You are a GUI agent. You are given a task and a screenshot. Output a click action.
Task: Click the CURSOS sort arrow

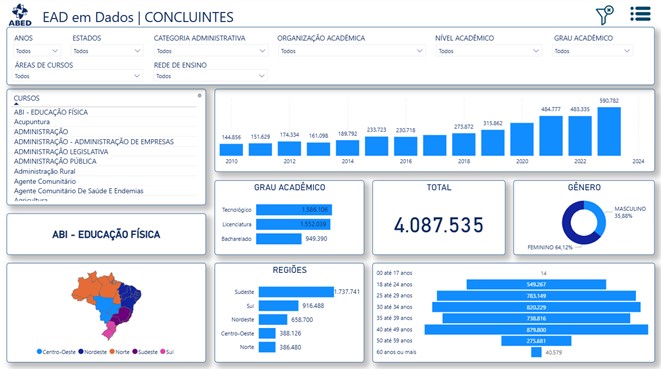coord(16,104)
